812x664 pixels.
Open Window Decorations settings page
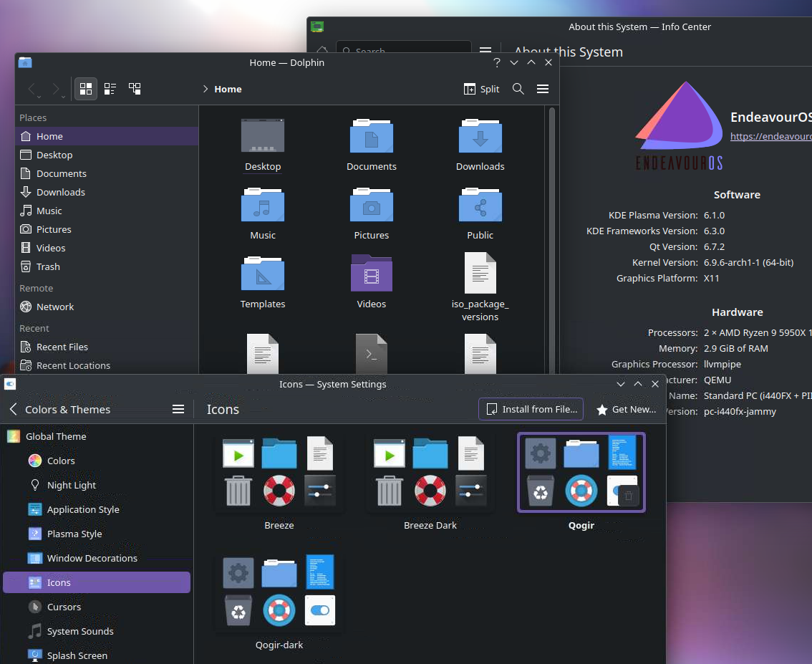click(97, 558)
